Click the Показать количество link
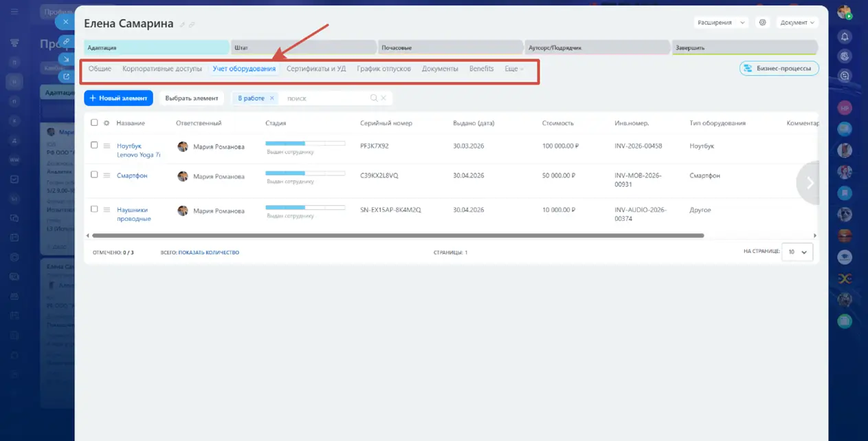The height and width of the screenshot is (441, 868). pyautogui.click(x=209, y=252)
